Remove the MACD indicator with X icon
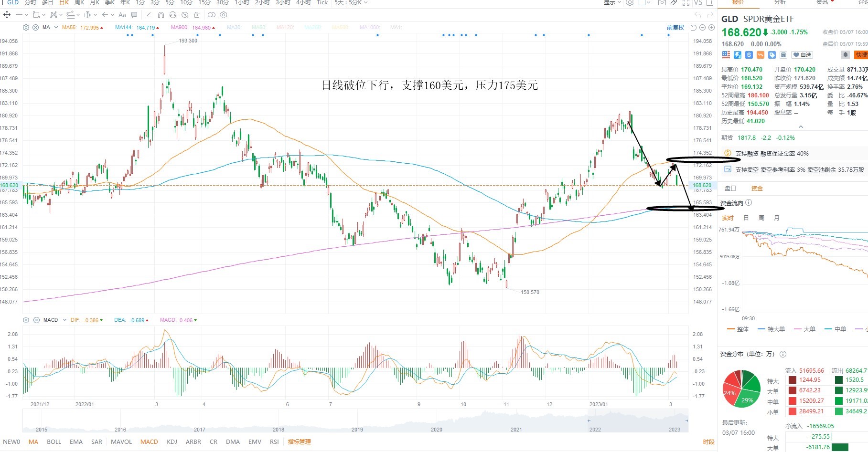The height and width of the screenshot is (452, 868). pyautogui.click(x=35, y=320)
